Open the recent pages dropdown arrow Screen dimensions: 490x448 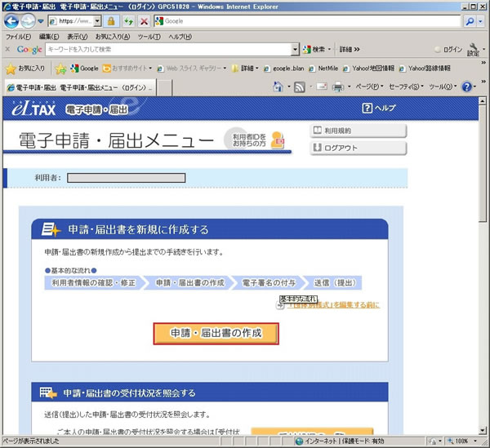pyautogui.click(x=41, y=21)
